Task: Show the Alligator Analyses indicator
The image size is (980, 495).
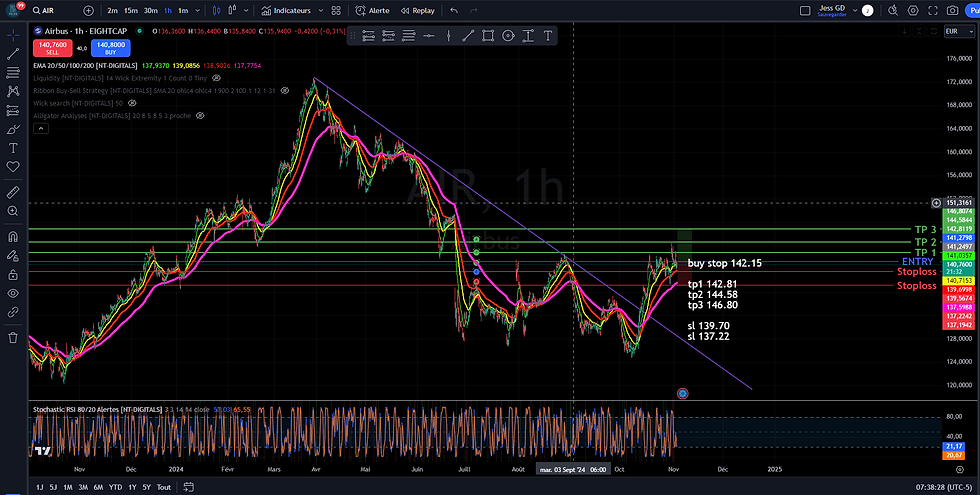Action: point(200,116)
